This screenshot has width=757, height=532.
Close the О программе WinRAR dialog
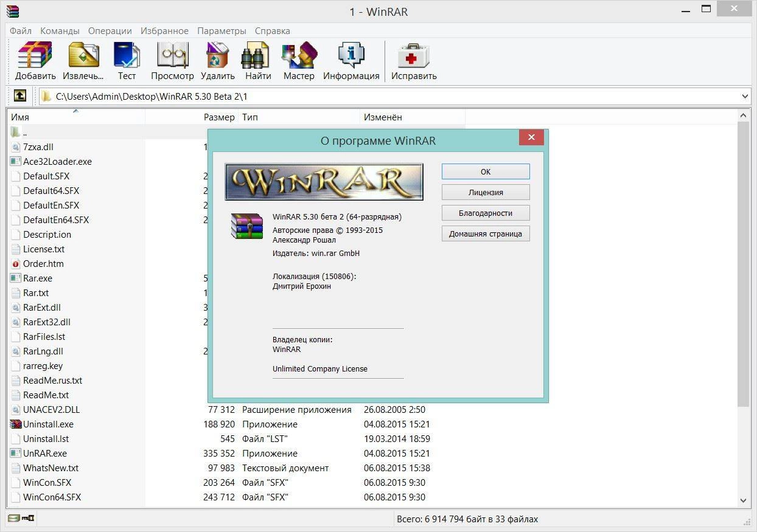coord(531,137)
